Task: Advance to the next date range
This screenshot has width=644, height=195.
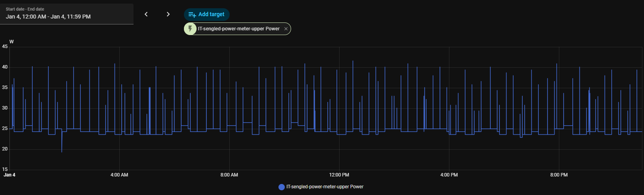Action: coord(168,14)
